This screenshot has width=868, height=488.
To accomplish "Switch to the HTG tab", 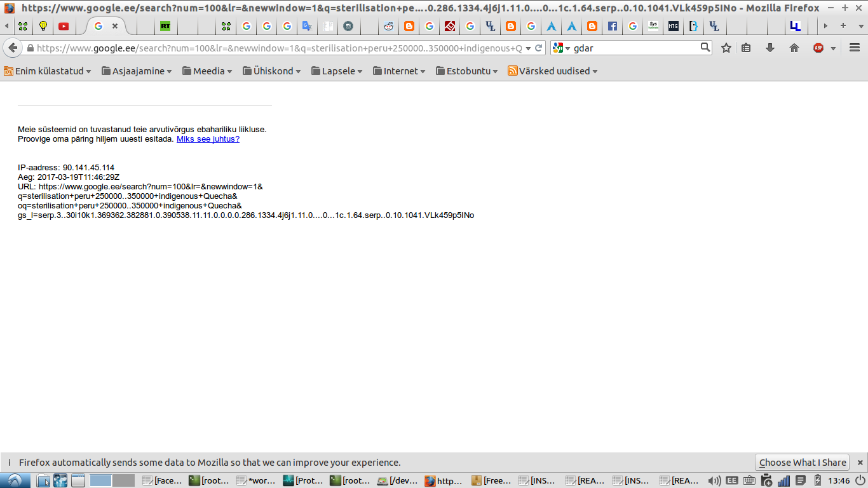I will click(674, 26).
